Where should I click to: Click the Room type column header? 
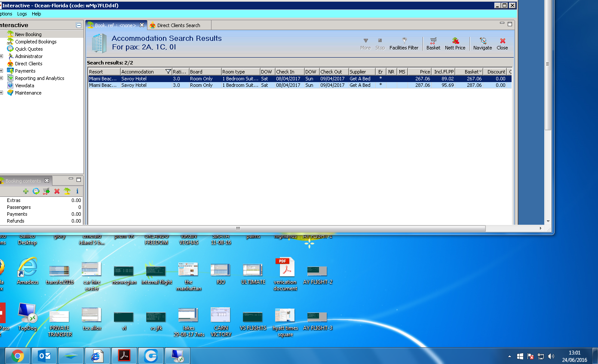(240, 72)
